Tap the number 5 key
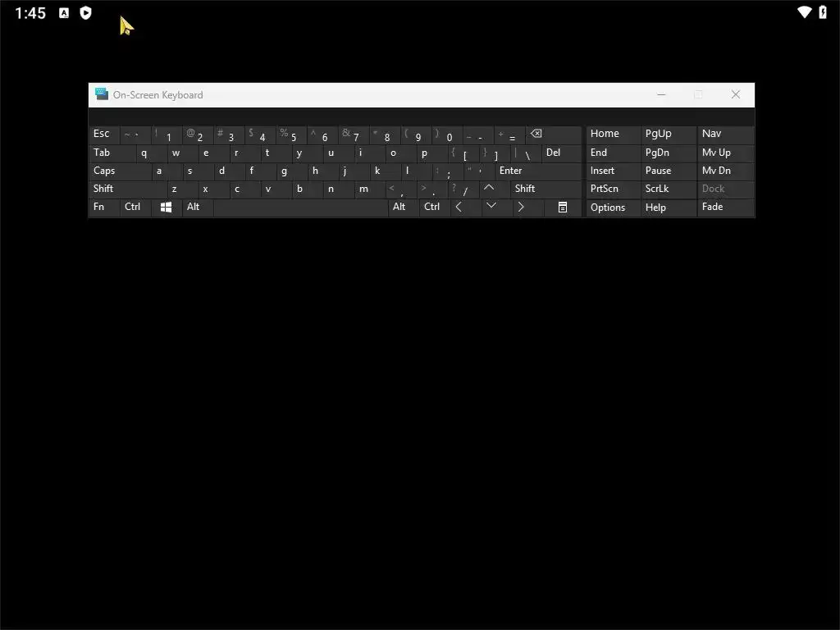 tap(291, 135)
